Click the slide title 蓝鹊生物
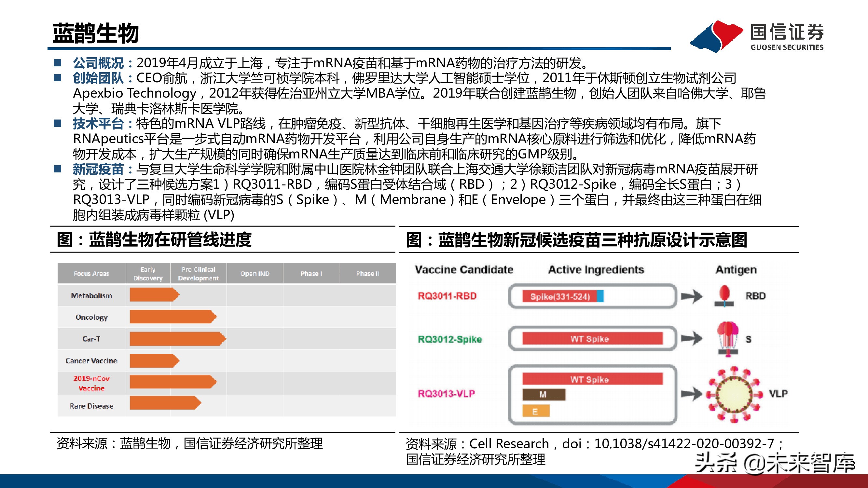The image size is (868, 488). (x=96, y=33)
